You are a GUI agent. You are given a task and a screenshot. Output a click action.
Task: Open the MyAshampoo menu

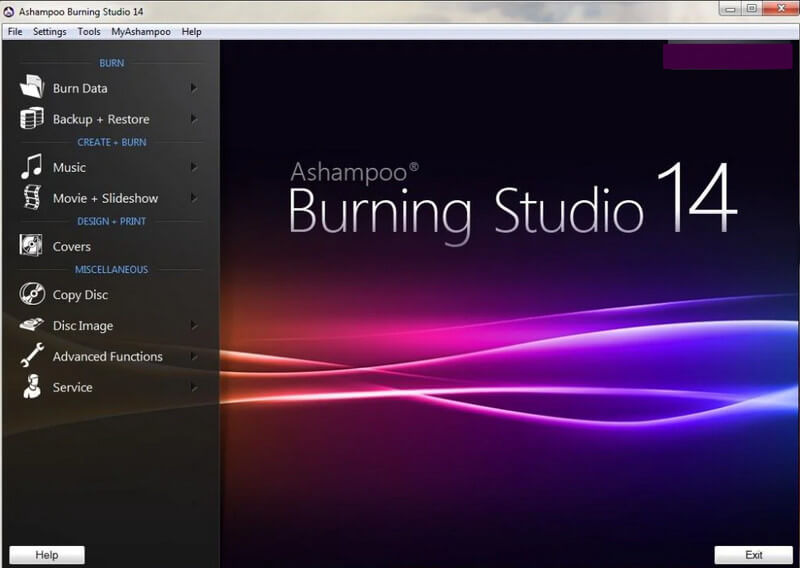(x=141, y=32)
